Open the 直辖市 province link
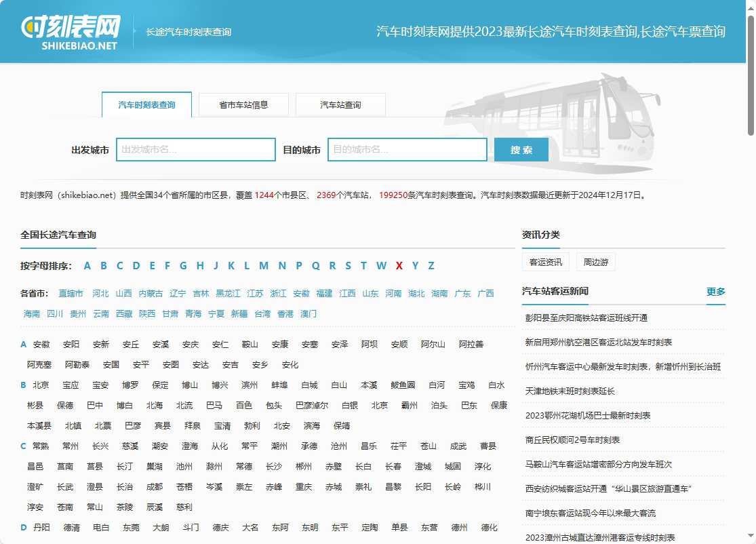 click(x=71, y=294)
